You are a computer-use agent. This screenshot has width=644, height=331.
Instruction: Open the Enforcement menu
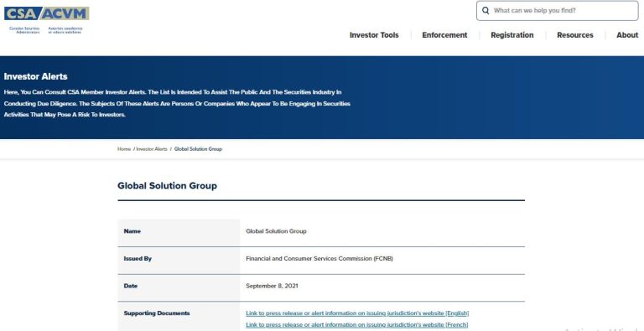click(444, 35)
